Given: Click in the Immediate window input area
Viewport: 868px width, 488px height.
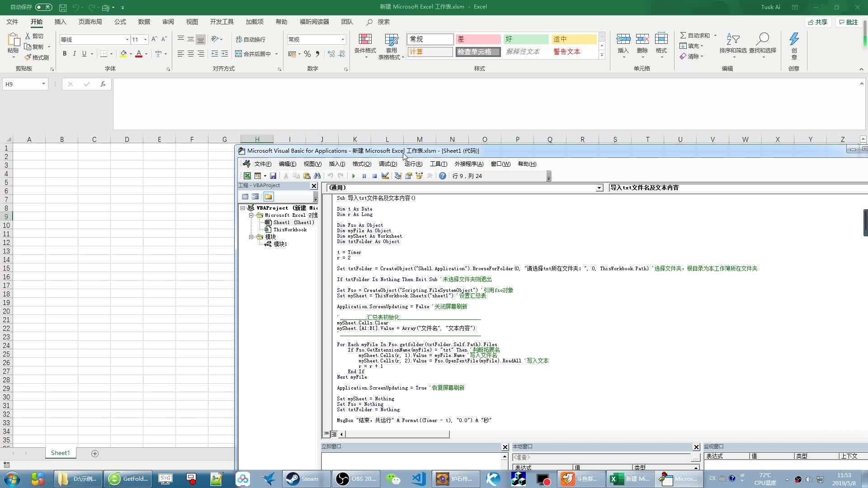Looking at the screenshot, I should [411, 461].
